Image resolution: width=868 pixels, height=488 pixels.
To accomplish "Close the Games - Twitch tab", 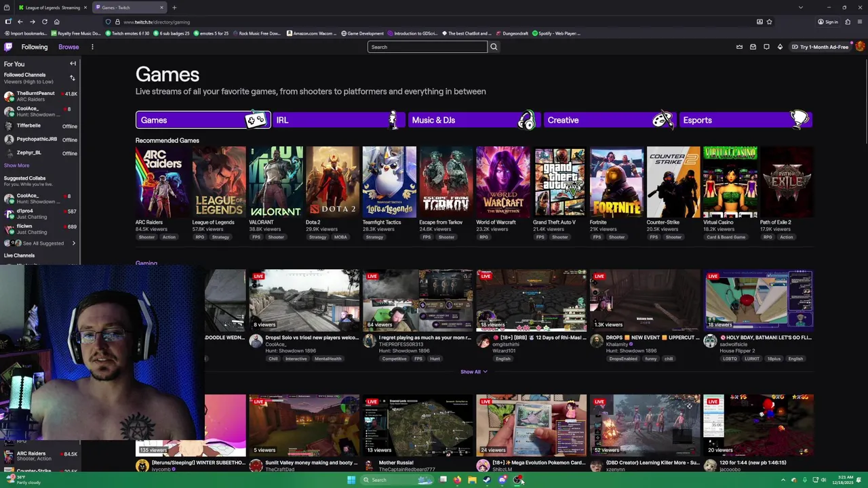I will 161,7.
